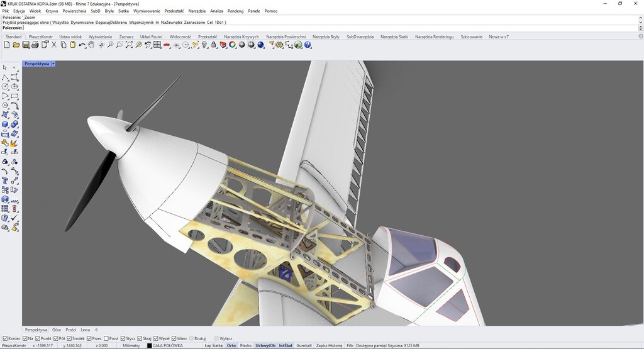Open the Milimetry units selector in status bar
This screenshot has height=349, width=644.
[x=131, y=345]
